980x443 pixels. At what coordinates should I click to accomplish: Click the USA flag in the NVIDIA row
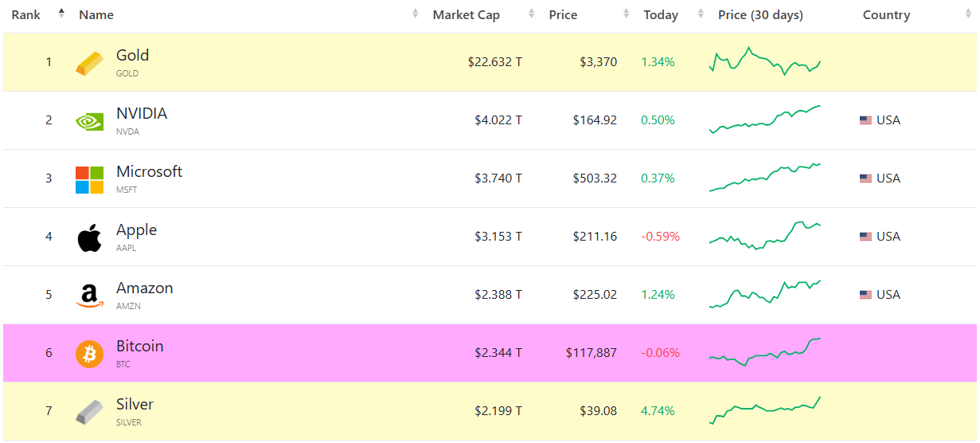[865, 120]
